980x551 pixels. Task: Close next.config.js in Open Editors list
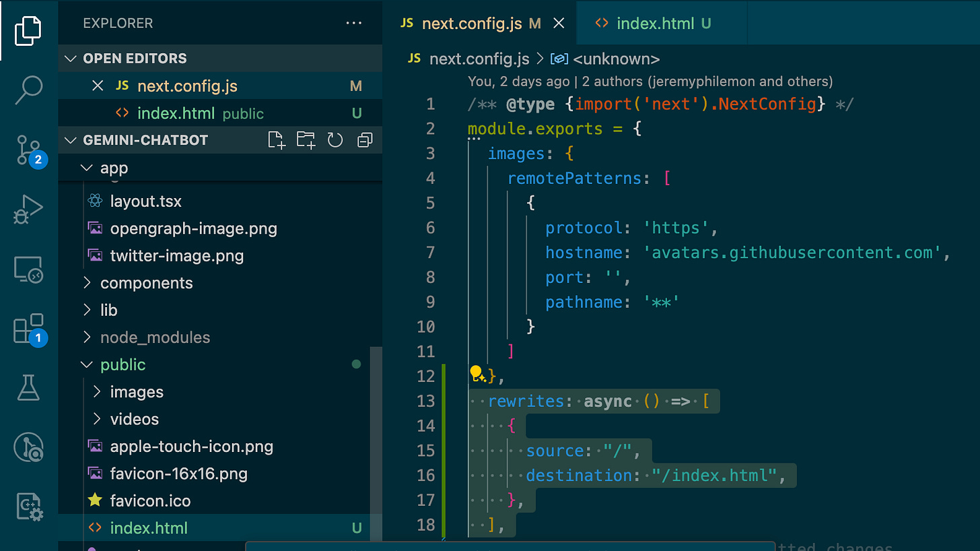pyautogui.click(x=98, y=86)
